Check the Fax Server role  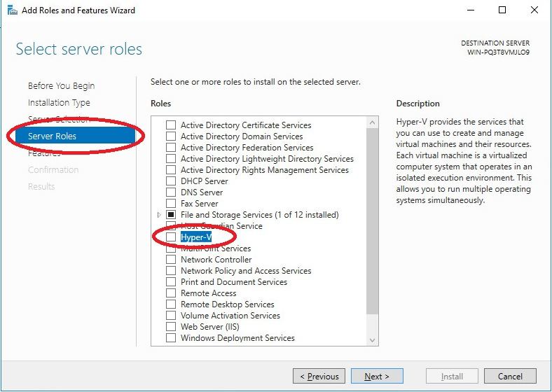point(171,204)
